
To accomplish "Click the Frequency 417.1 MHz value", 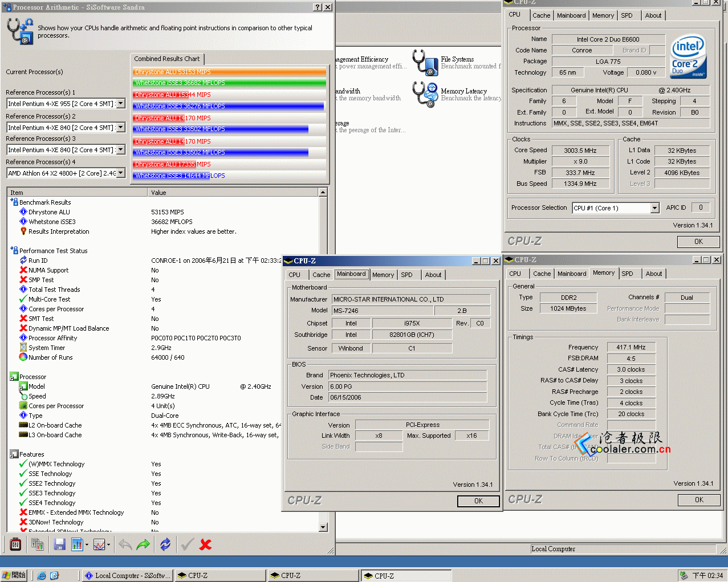I will 631,347.
